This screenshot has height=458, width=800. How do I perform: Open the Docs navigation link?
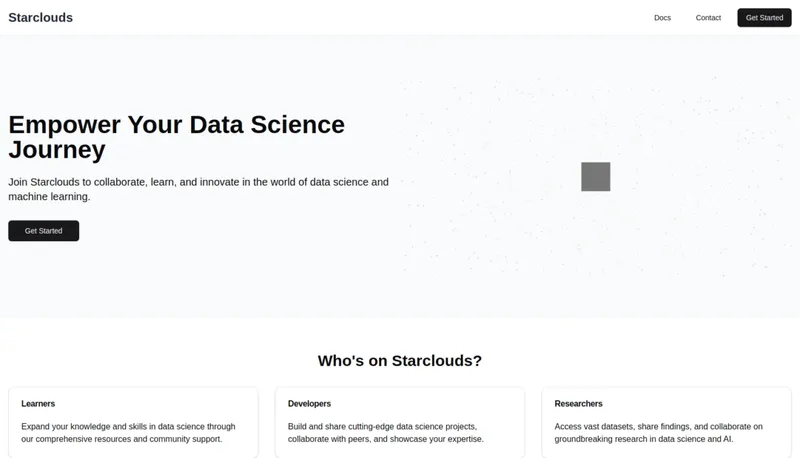(x=662, y=18)
